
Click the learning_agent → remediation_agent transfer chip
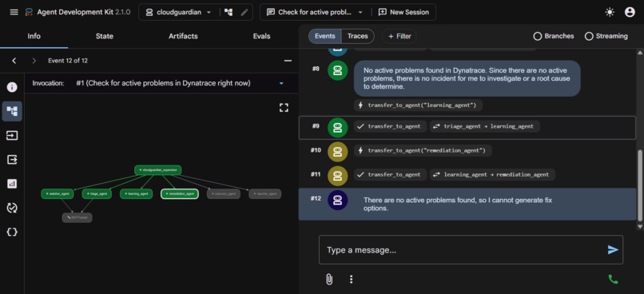(492, 174)
